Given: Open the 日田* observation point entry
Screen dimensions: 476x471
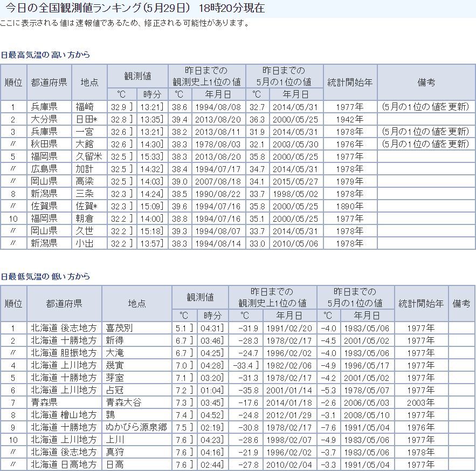Looking at the screenshot, I should (86, 119).
